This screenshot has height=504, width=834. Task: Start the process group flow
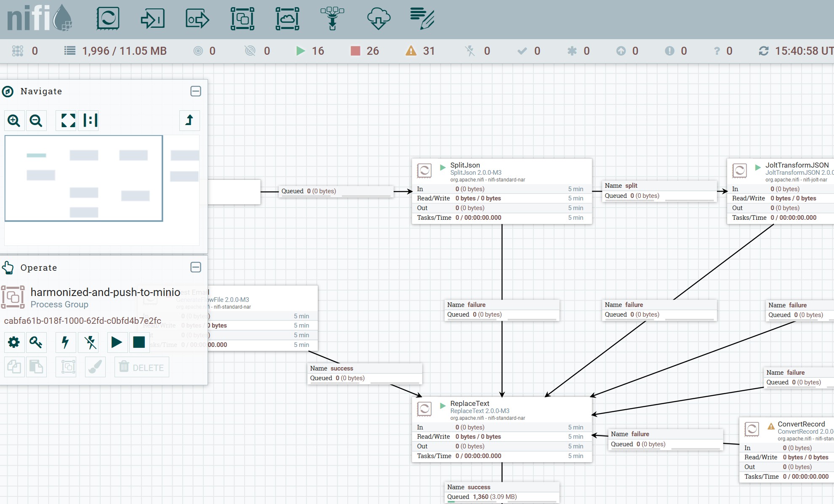tap(117, 342)
